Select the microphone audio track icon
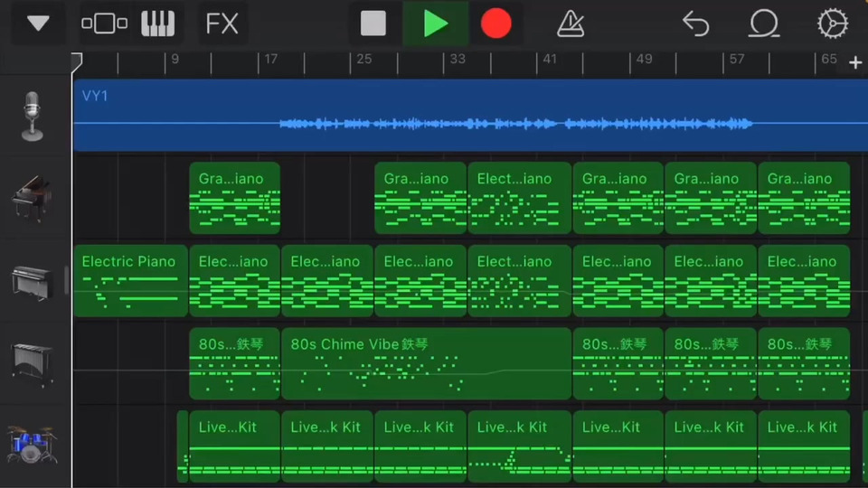The height and width of the screenshot is (488, 868). click(x=33, y=116)
